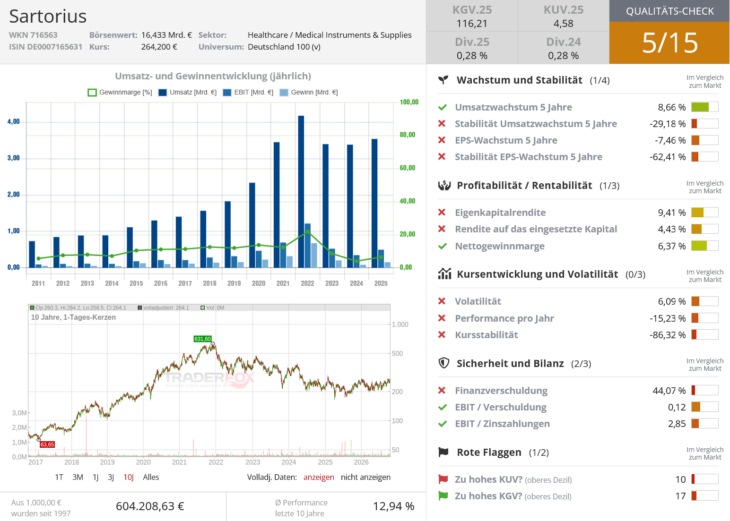The width and height of the screenshot is (730, 521).
Task: Toggle the Gewinnmarge [%] legend series
Action: tap(120, 92)
